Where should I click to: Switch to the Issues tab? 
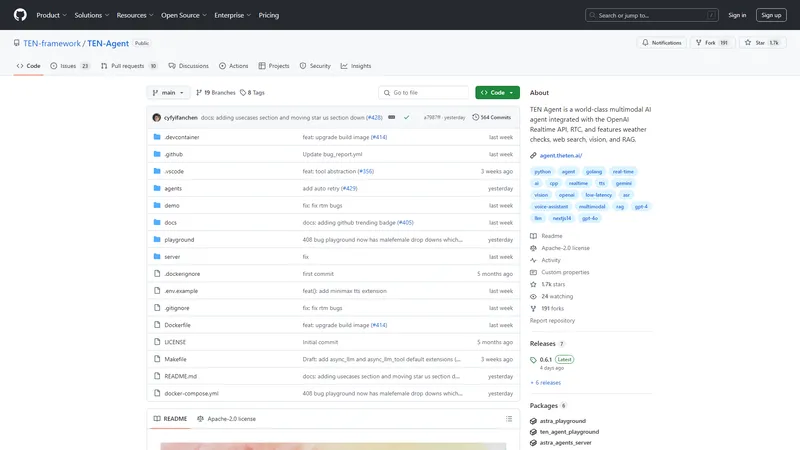point(70,66)
